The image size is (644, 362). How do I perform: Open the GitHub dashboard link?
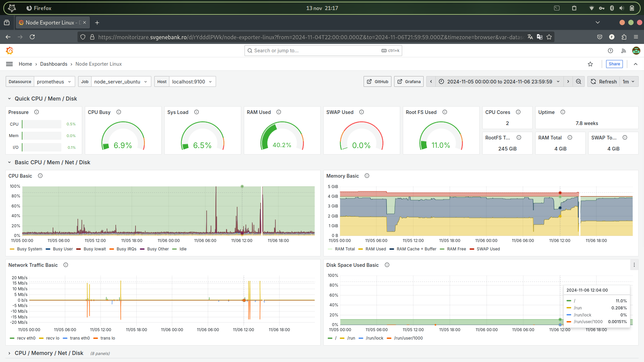(x=377, y=81)
